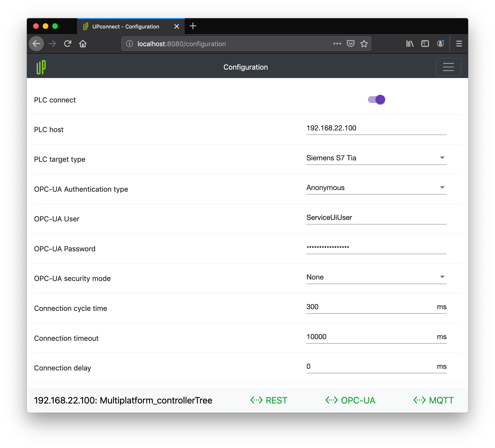Open the hamburger navigation menu in header
Viewport: 495px width, 448px height.
click(x=448, y=67)
